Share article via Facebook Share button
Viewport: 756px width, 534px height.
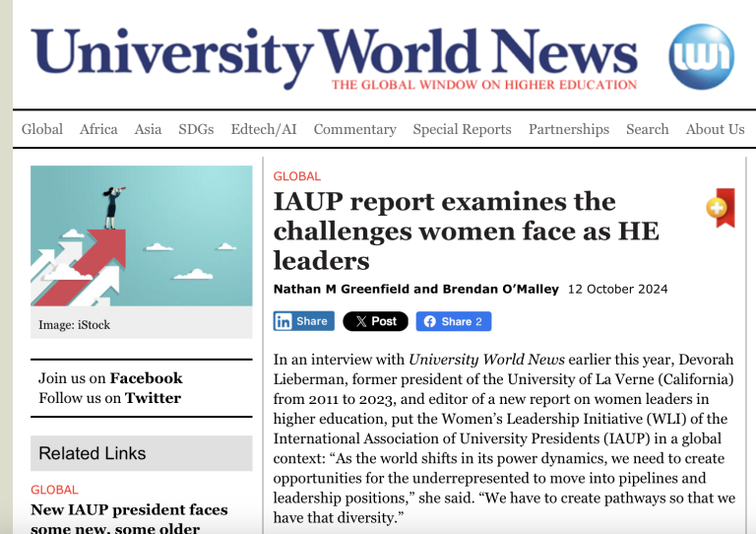pos(453,321)
